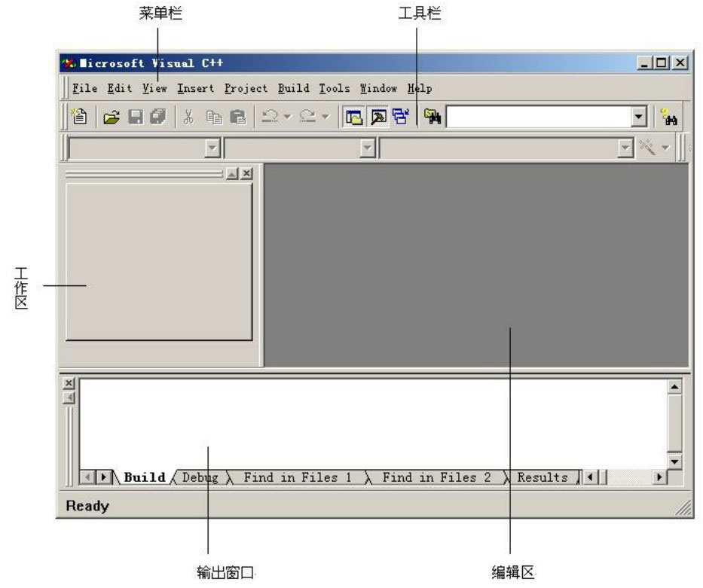
Task: Click the New Text File toolbar icon
Action: pos(80,117)
